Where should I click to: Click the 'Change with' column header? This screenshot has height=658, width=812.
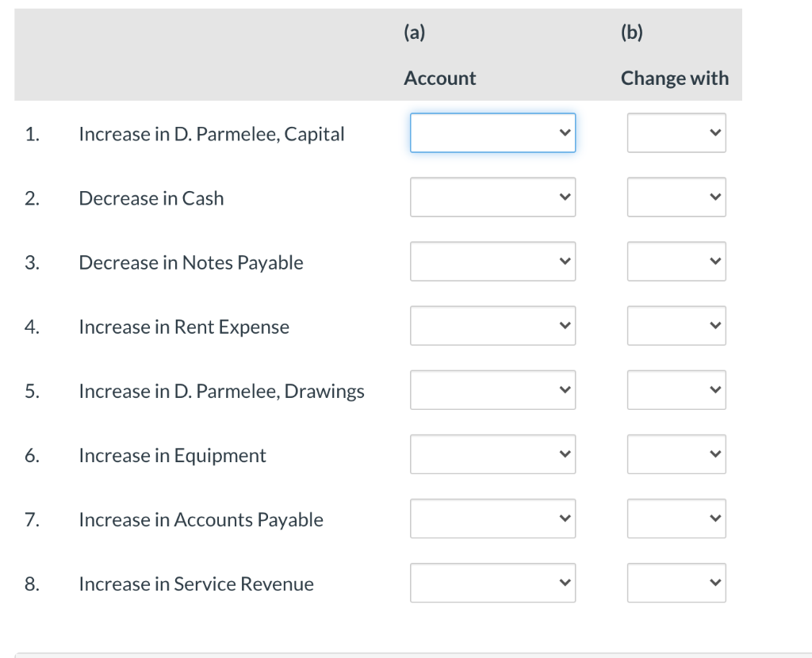[675, 78]
